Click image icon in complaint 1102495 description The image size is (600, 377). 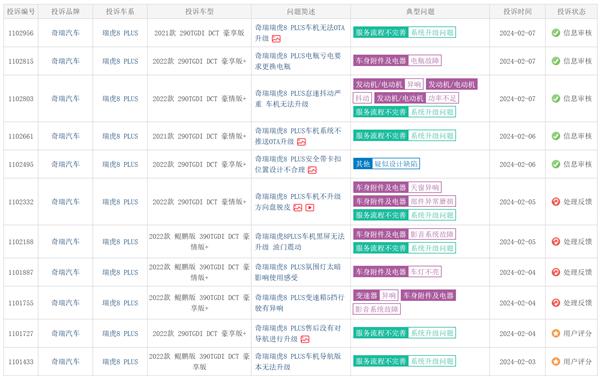click(x=312, y=170)
